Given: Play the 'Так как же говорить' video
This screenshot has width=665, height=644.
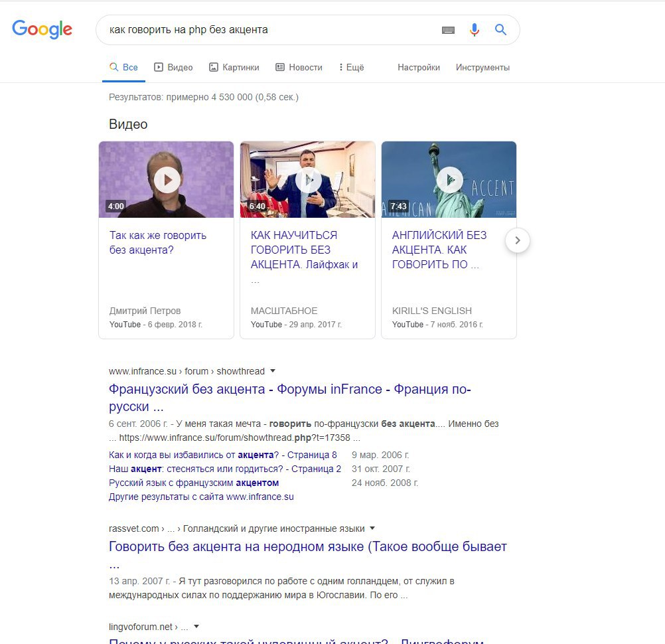Looking at the screenshot, I should coord(166,179).
